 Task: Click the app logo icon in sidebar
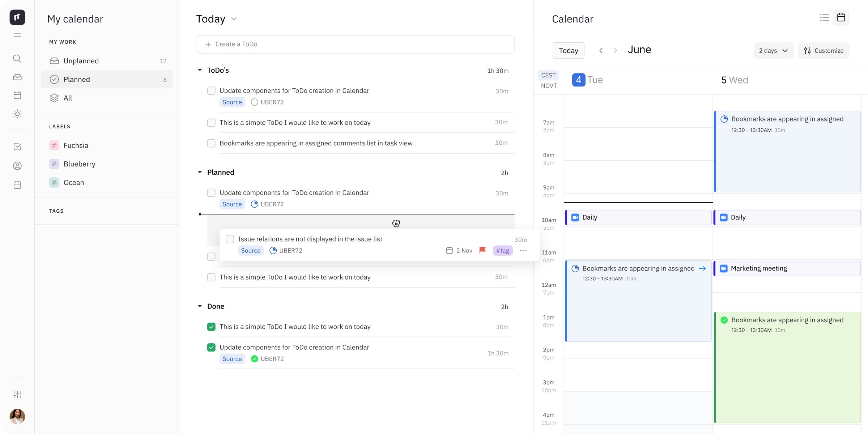click(x=17, y=17)
